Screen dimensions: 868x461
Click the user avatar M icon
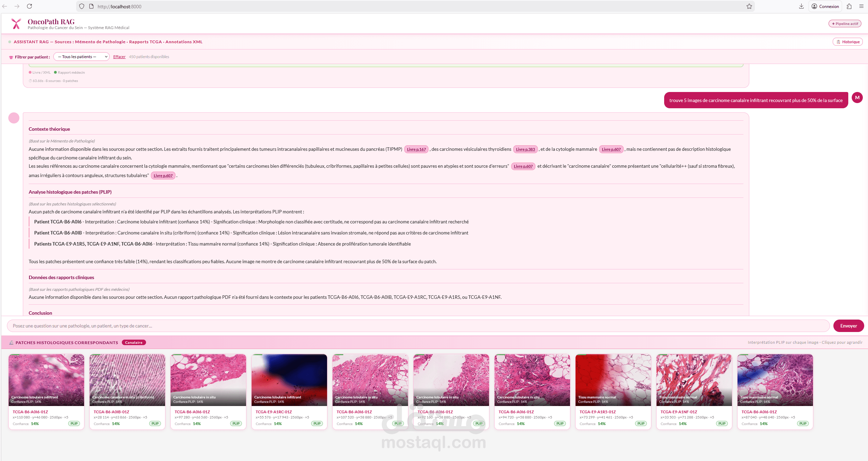click(857, 98)
